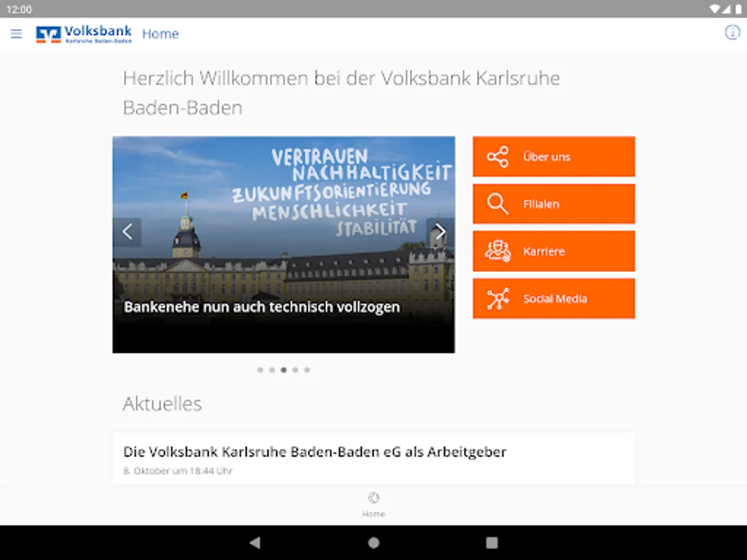Open the info icon at top right
This screenshot has width=747, height=560.
[732, 33]
